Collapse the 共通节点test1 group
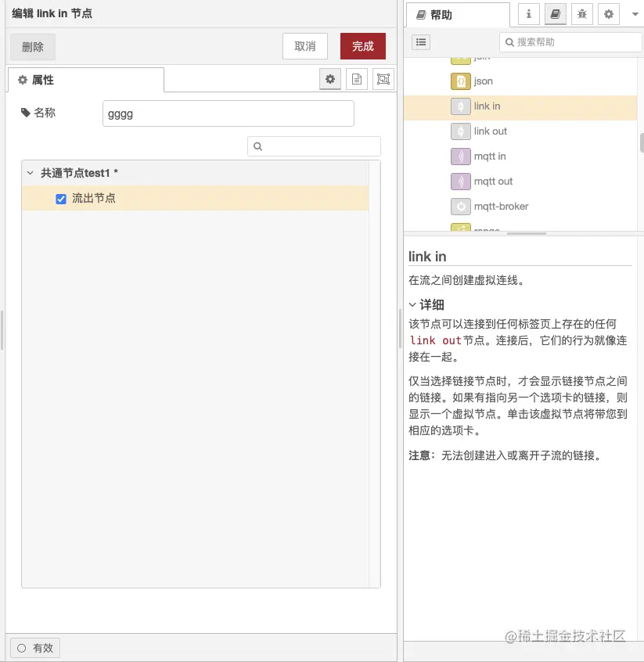This screenshot has height=662, width=644. pos(30,173)
